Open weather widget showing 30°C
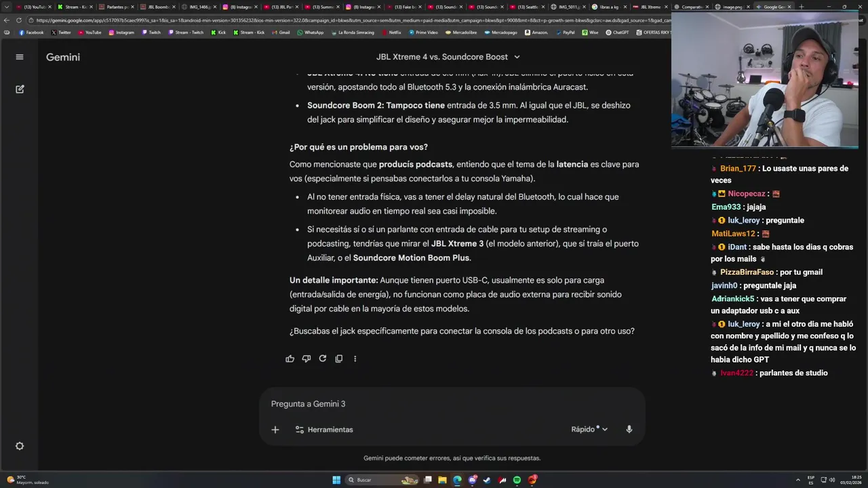 tap(27, 480)
